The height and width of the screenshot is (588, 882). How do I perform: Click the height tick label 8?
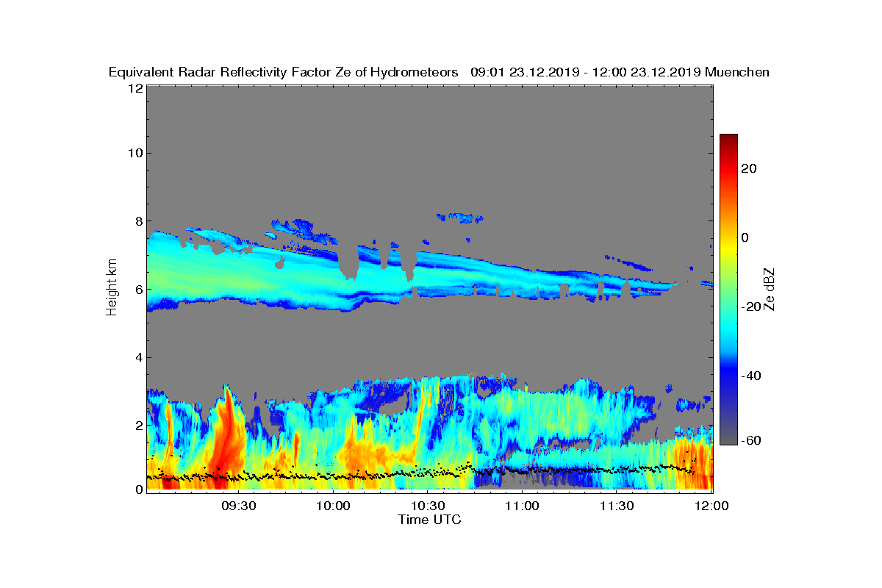(138, 220)
